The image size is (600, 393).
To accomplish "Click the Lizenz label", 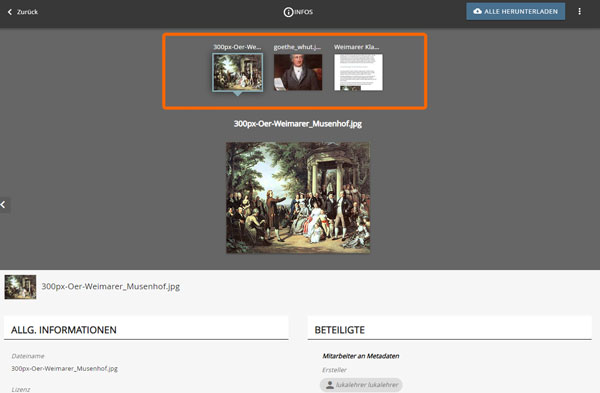I will tap(21, 390).
